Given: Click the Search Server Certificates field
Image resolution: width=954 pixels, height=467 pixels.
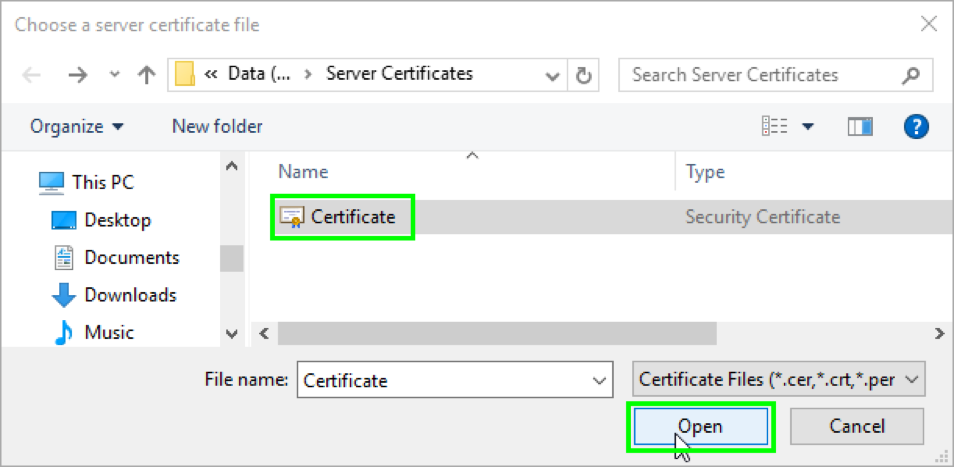Looking at the screenshot, I should pyautogui.click(x=763, y=75).
